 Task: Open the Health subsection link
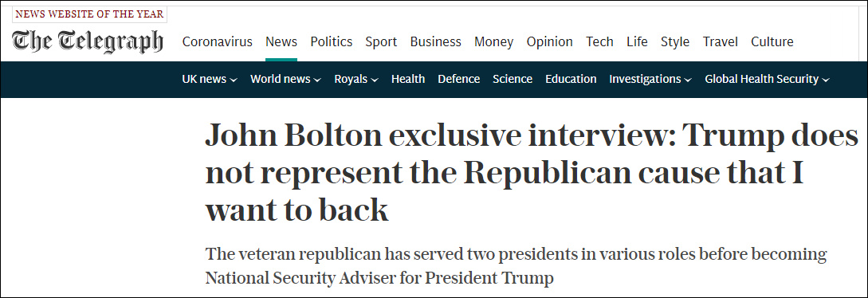(x=408, y=79)
